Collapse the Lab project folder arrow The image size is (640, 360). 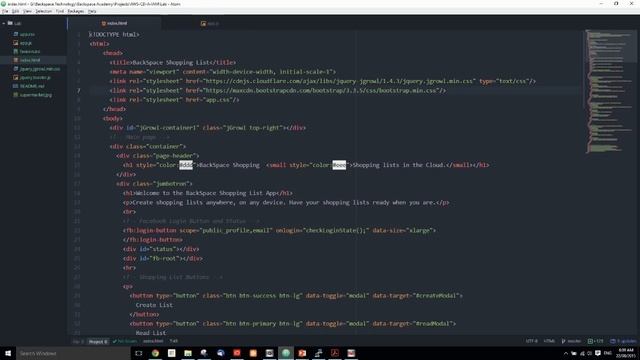click(4, 24)
